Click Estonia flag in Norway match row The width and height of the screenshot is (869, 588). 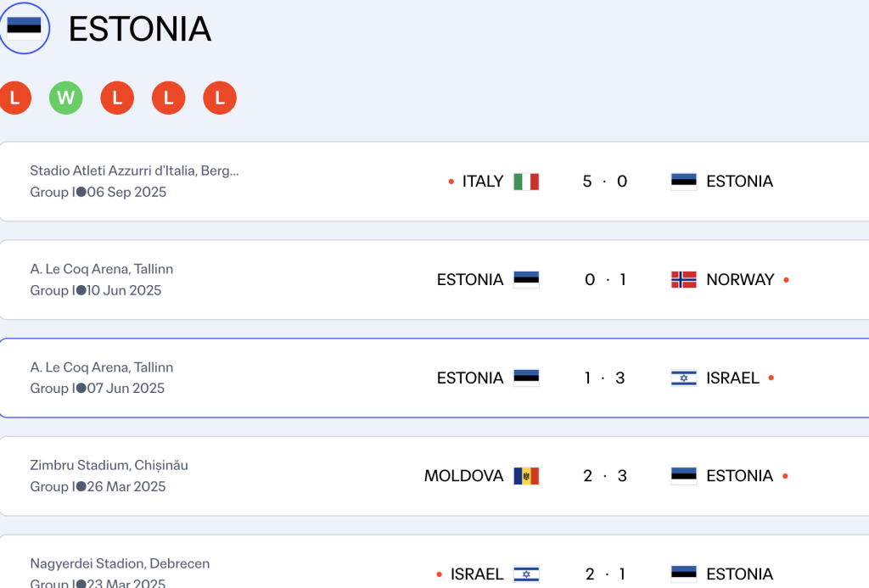point(526,279)
